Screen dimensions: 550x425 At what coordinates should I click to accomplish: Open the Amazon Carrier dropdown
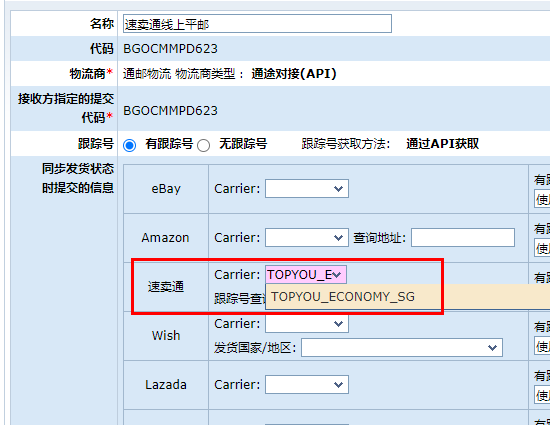307,238
